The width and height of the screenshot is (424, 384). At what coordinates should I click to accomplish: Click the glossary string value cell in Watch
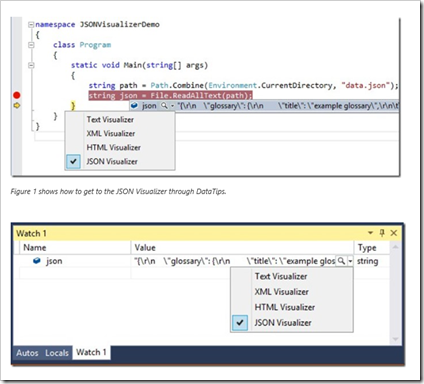click(234, 261)
